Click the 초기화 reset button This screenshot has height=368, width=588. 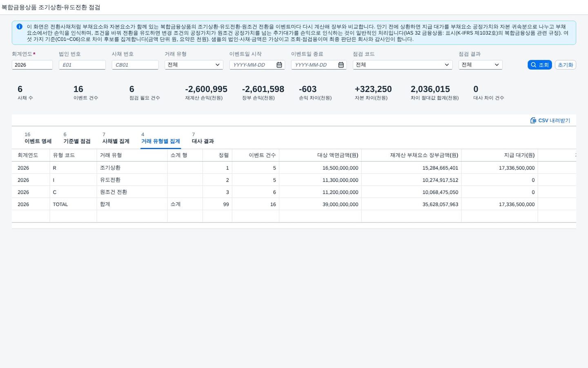(x=566, y=65)
